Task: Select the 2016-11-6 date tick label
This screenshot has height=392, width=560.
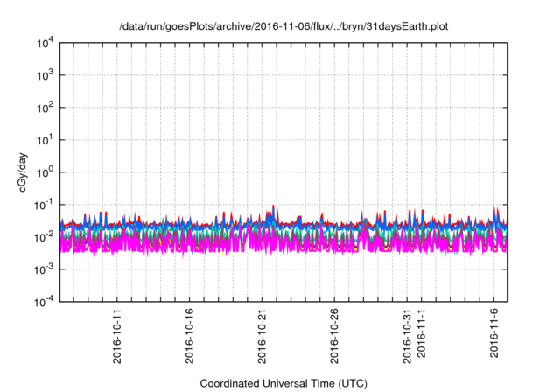Action: pos(494,331)
